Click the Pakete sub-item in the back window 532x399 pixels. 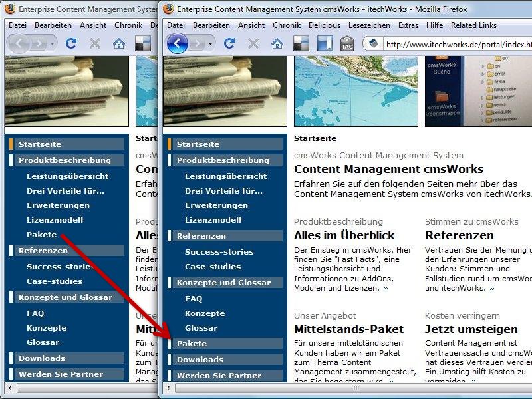pyautogui.click(x=41, y=235)
